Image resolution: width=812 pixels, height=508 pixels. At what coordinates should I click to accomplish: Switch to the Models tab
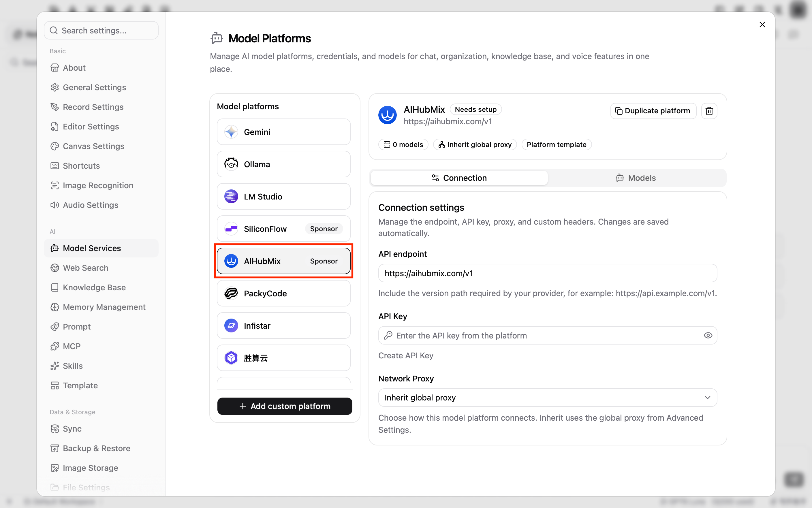[x=636, y=178]
